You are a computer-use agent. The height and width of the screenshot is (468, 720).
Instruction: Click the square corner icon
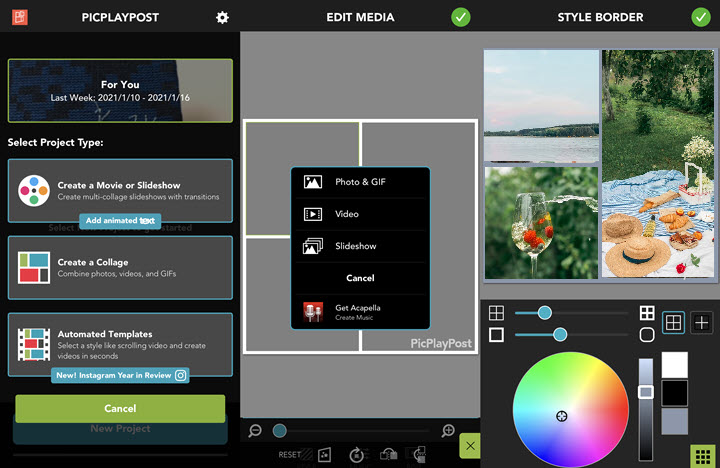pyautogui.click(x=496, y=334)
